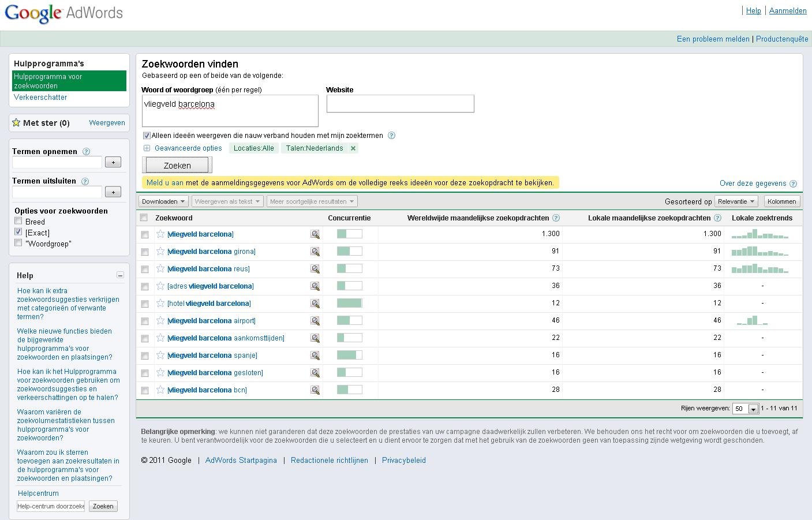Open magnifier for vliegveld barcelona spanje row
812x520 pixels.
coord(315,356)
